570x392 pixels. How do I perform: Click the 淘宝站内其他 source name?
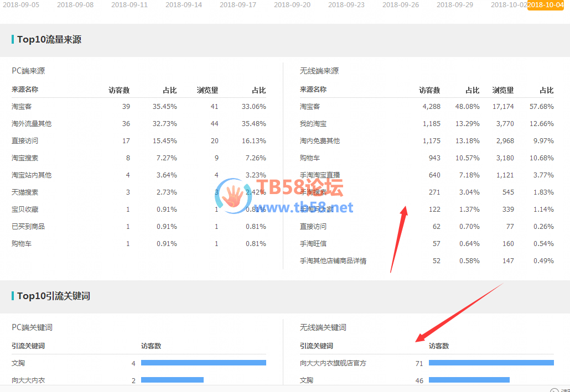(x=32, y=175)
